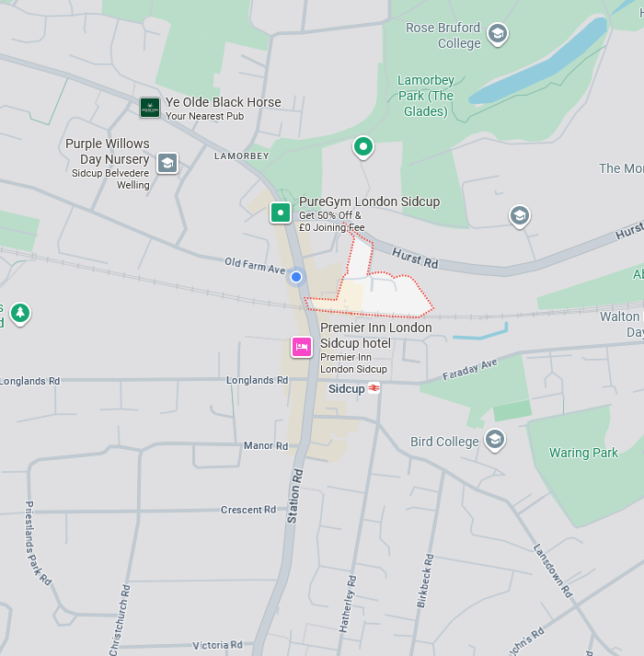Click the Hurst Rd road label
This screenshot has width=644, height=656.
click(x=415, y=258)
